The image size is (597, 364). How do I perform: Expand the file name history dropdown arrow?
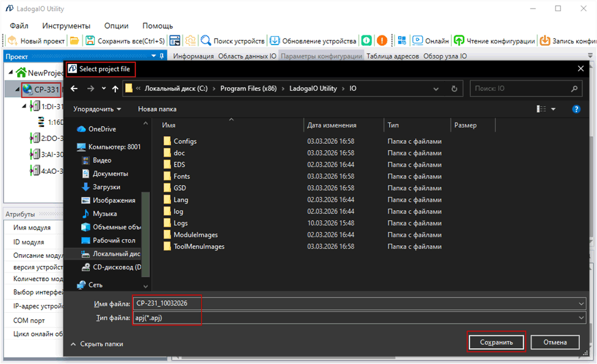(x=581, y=304)
